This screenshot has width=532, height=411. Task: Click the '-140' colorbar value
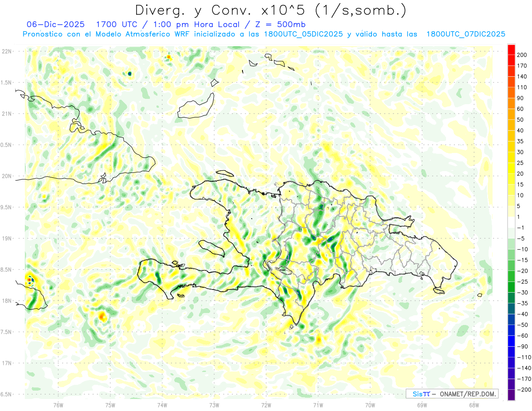click(x=524, y=368)
